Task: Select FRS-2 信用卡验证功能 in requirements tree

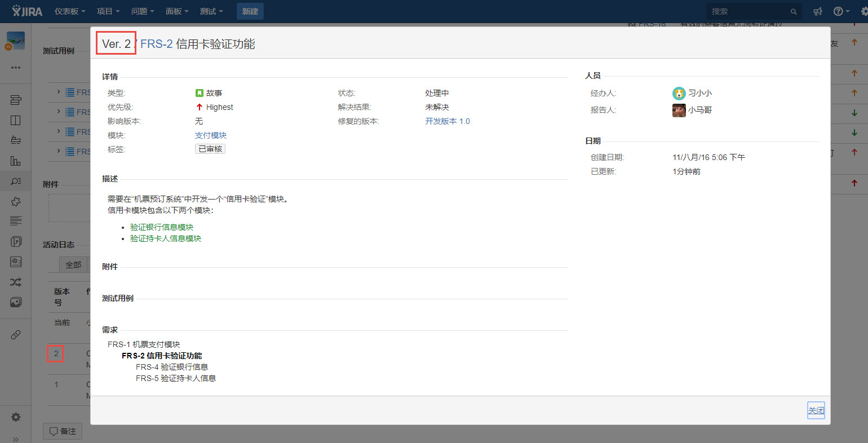Action: pos(162,356)
